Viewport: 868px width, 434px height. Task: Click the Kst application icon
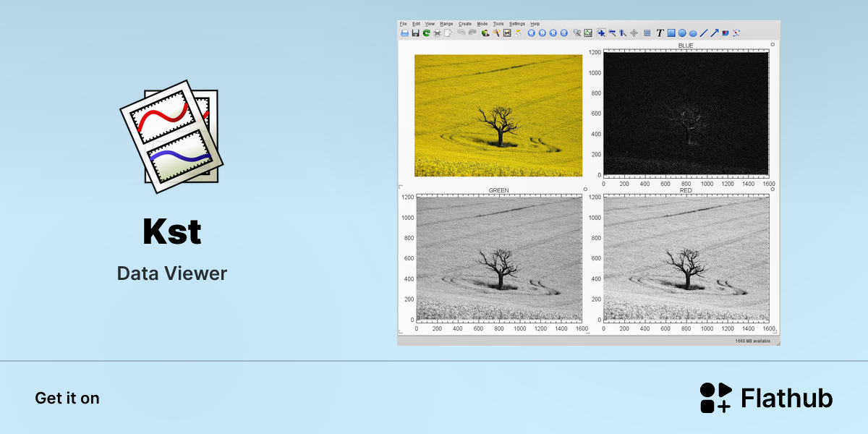pos(171,135)
